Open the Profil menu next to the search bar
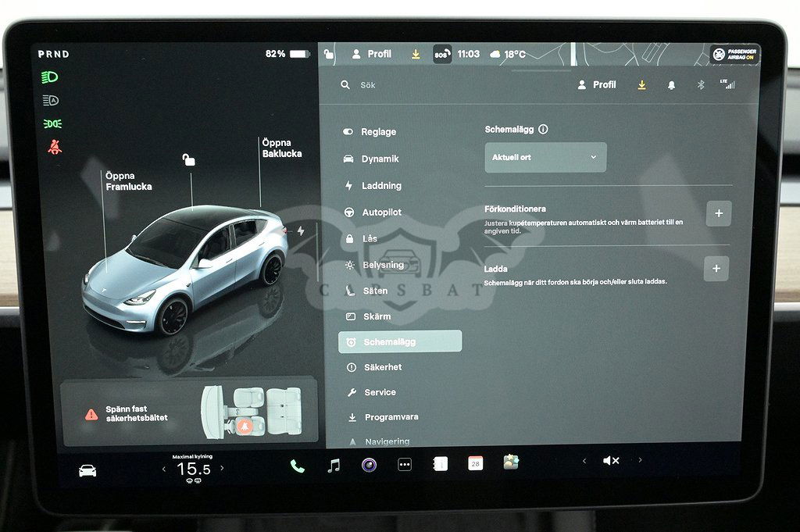The image size is (800, 532). (x=597, y=85)
